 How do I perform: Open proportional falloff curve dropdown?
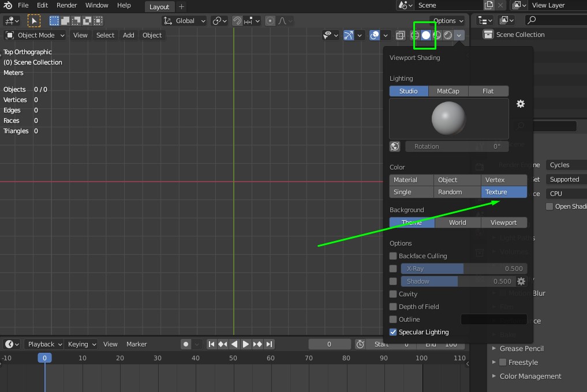(285, 21)
